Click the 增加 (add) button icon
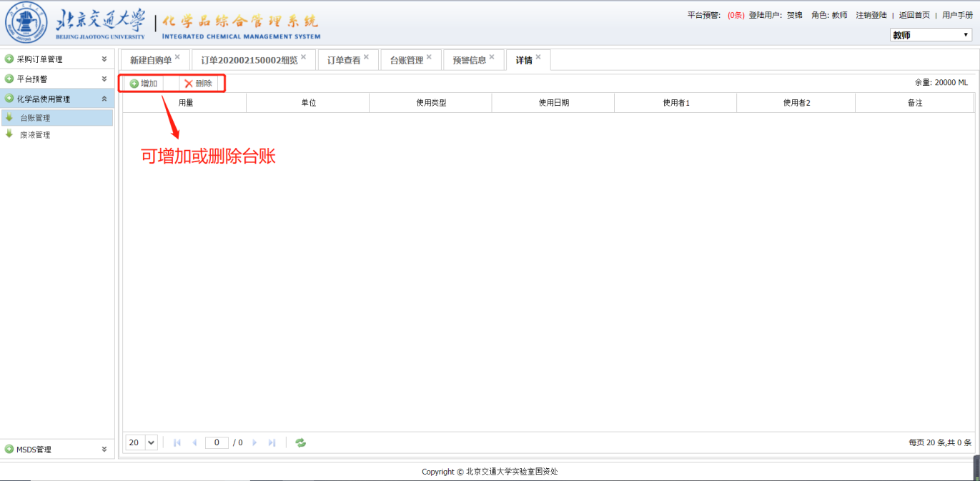Image resolution: width=980 pixels, height=481 pixels. point(134,84)
